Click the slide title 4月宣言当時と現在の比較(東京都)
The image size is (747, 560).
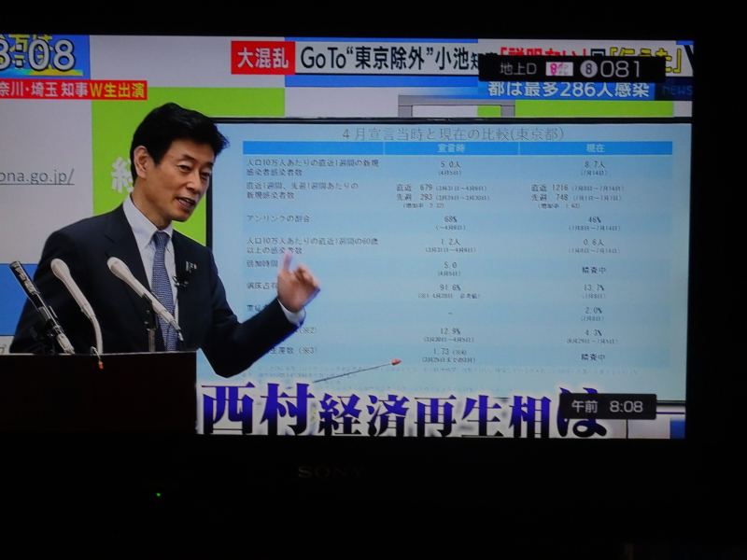click(x=453, y=133)
